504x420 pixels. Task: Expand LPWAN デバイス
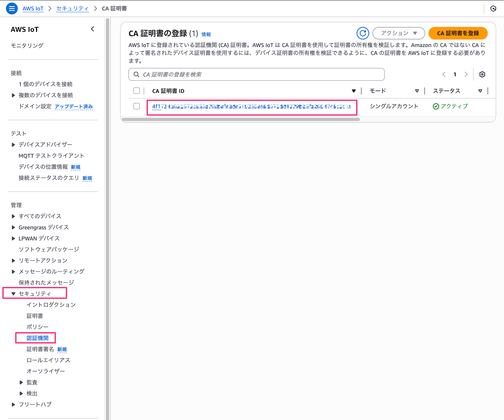tap(13, 238)
